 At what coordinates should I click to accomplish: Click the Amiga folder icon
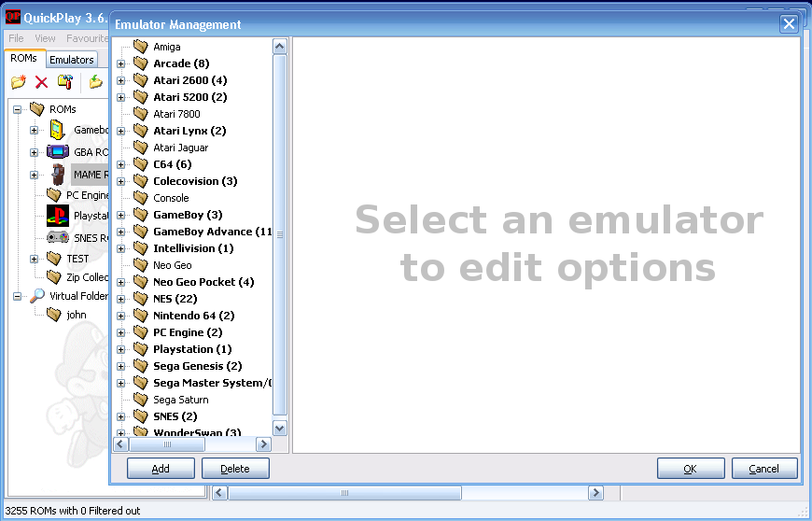click(140, 47)
